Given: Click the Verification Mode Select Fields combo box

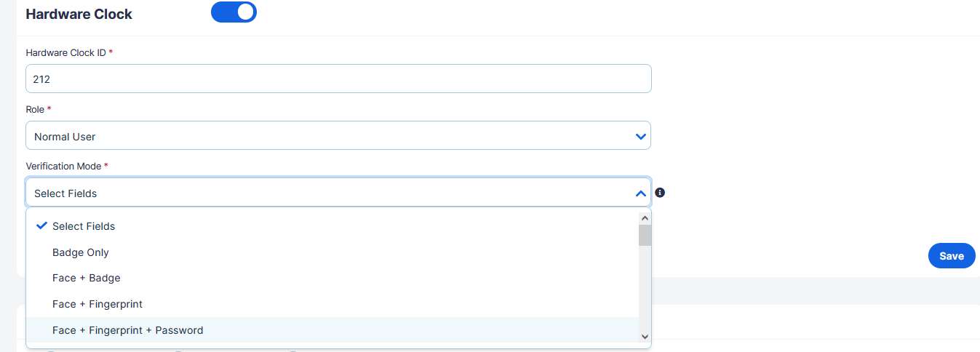Looking at the screenshot, I should click(x=338, y=193).
